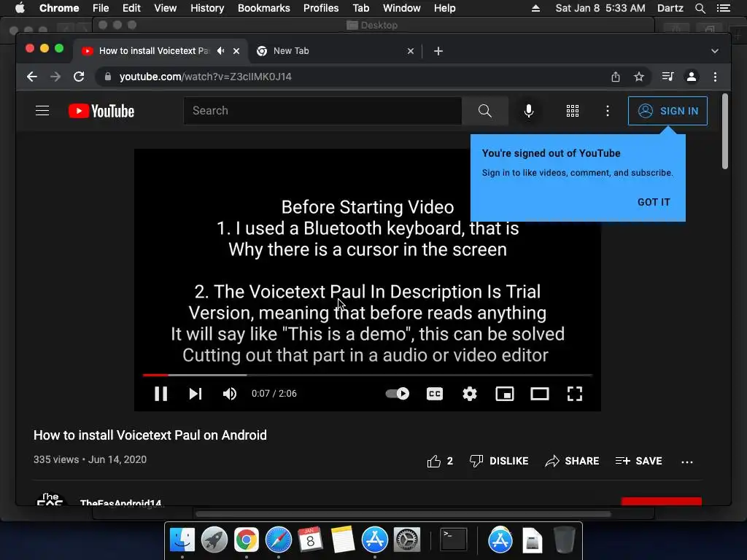This screenshot has height=560, width=747.
Task: Open media controls in Chrome toolbar
Action: (667, 77)
